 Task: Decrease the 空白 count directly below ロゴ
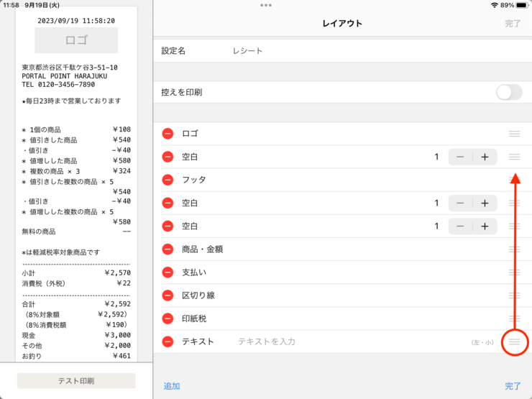[460, 157]
